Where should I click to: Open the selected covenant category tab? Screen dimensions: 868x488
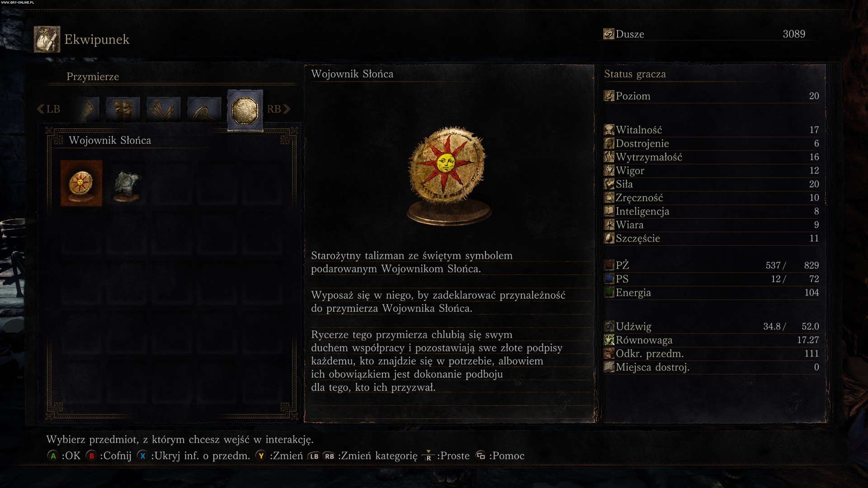[245, 110]
